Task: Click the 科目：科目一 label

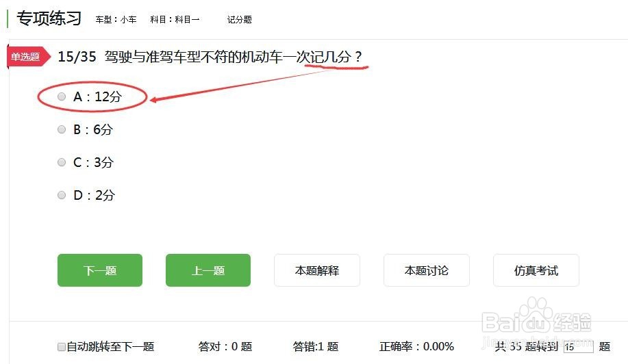Action: tap(175, 20)
